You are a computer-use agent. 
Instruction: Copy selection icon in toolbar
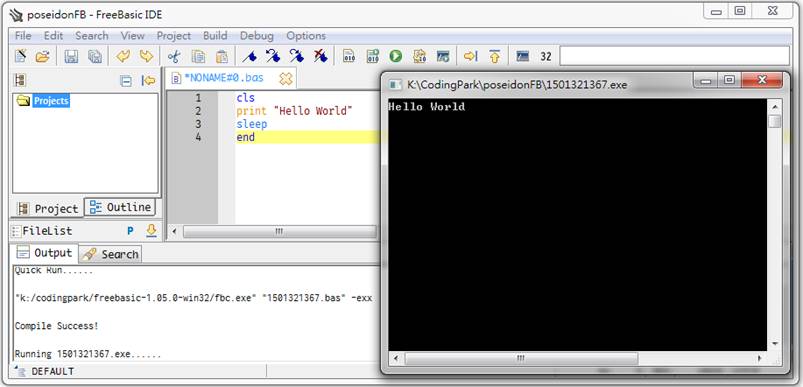point(198,56)
